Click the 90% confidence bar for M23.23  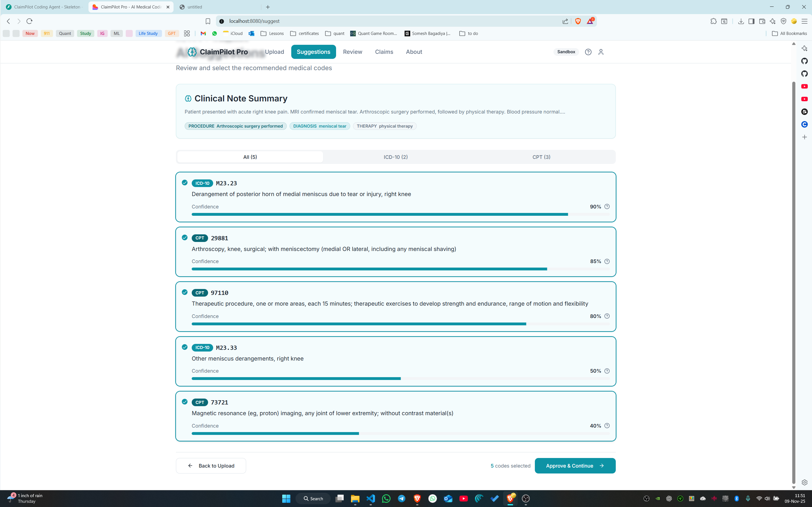pyautogui.click(x=379, y=214)
